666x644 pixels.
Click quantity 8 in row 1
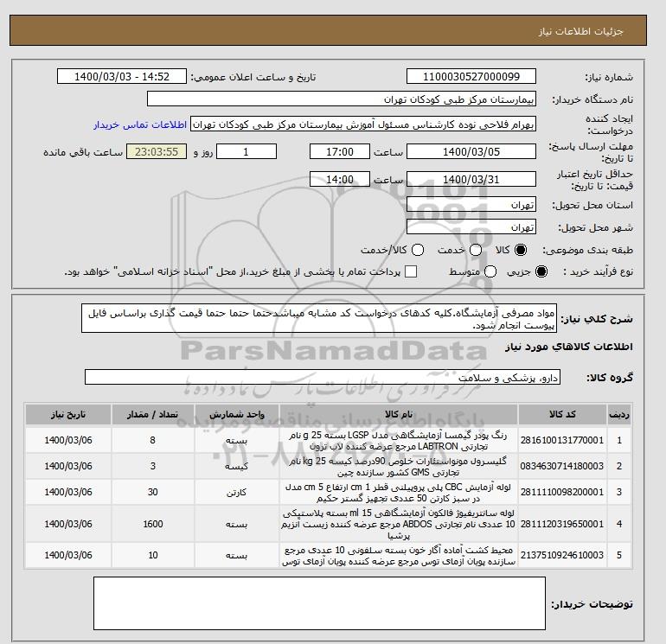pos(153,440)
